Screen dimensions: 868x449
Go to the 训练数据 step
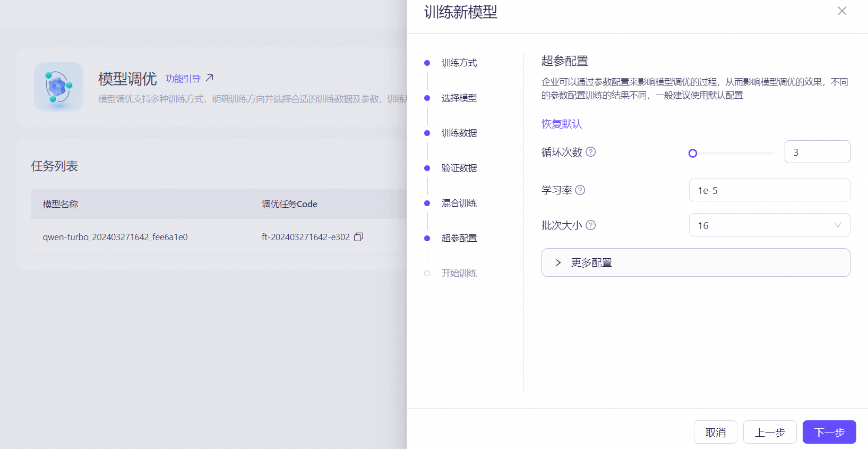[459, 133]
